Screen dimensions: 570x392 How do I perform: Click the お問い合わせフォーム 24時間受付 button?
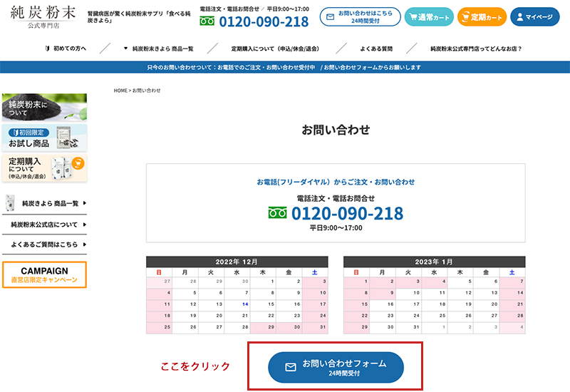pos(336,367)
